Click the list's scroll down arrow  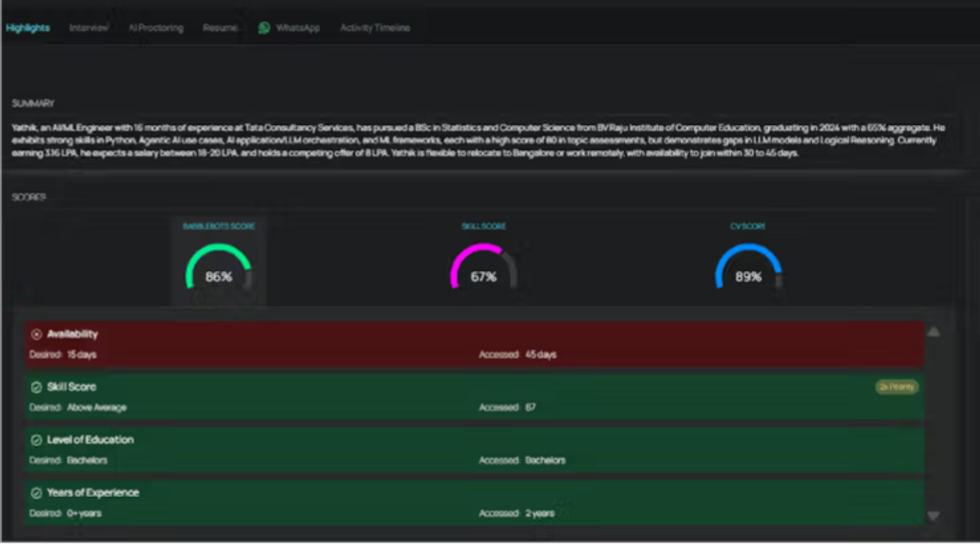pos(933,516)
